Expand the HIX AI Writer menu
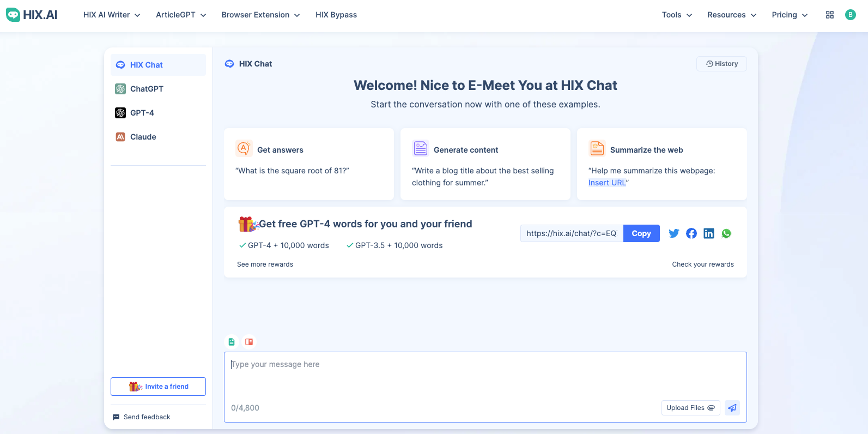 (x=112, y=15)
